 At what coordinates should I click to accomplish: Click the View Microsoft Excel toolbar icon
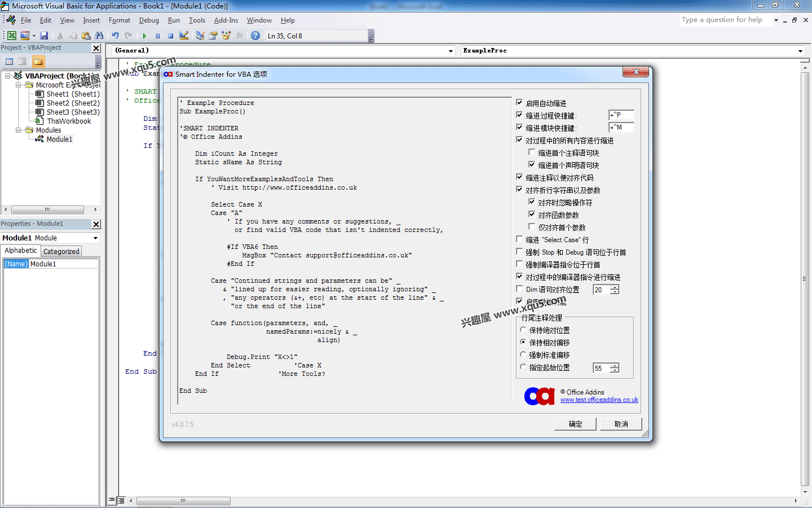[x=12, y=36]
